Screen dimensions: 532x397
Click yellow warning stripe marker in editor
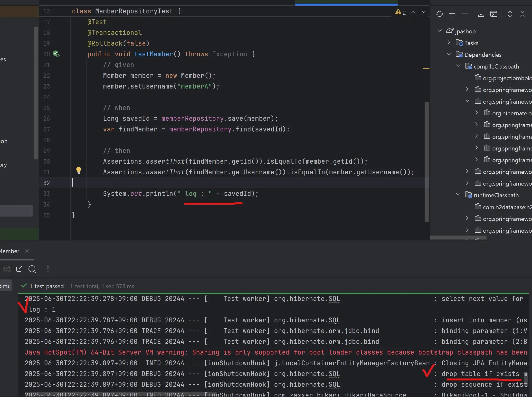click(426, 69)
